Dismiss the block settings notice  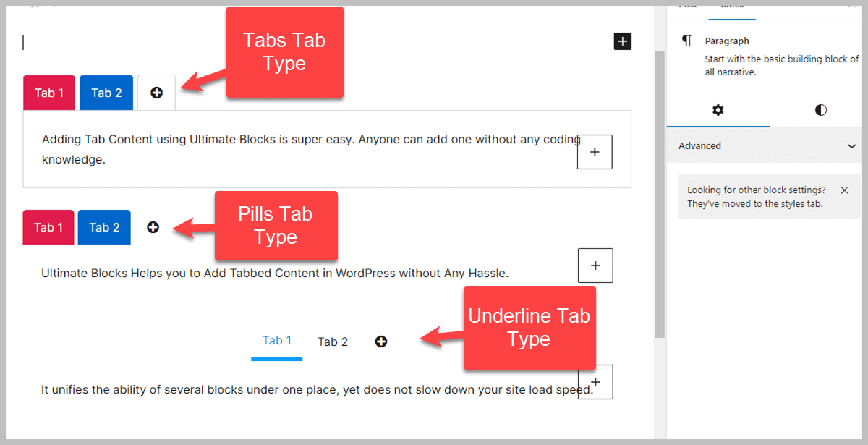[x=844, y=190]
